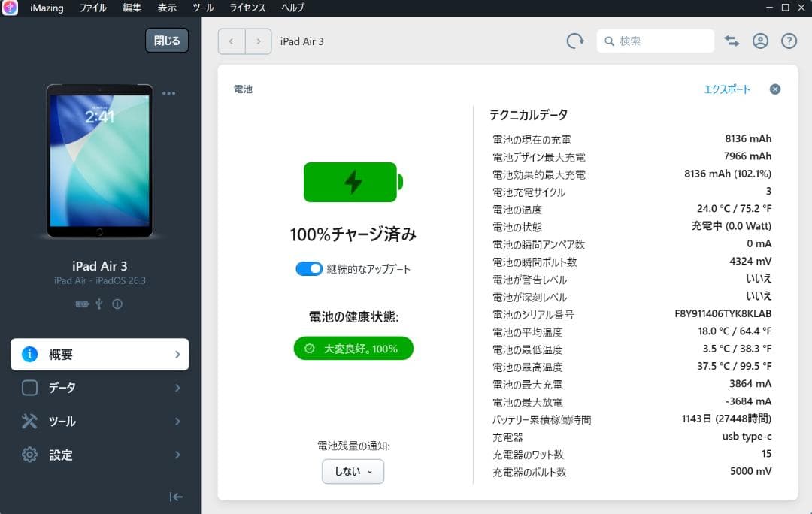This screenshot has width=812, height=514.
Task: Open the ツール menu in menu bar
Action: (x=202, y=8)
